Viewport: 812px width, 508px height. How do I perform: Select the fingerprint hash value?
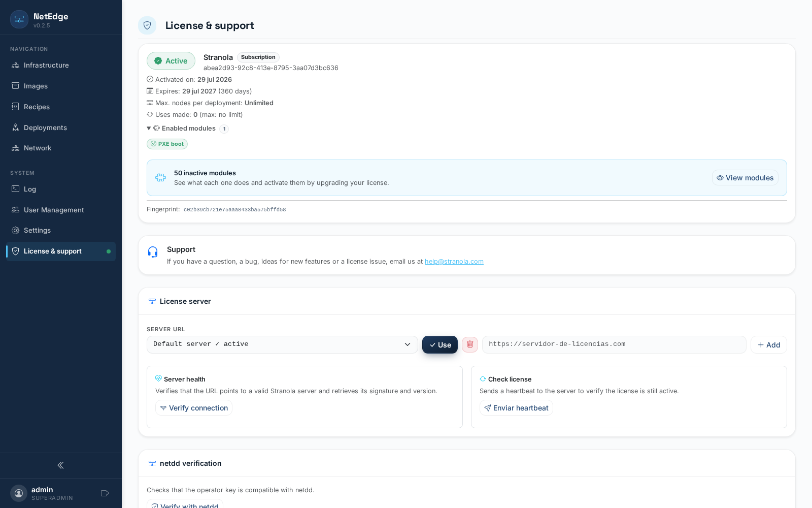(x=235, y=210)
